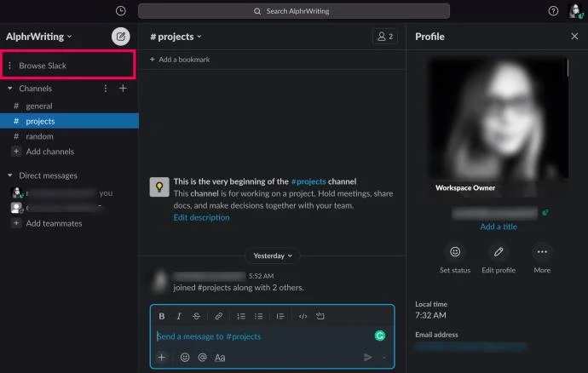This screenshot has height=373, width=588.
Task: Toggle italic formatting
Action: coord(179,316)
